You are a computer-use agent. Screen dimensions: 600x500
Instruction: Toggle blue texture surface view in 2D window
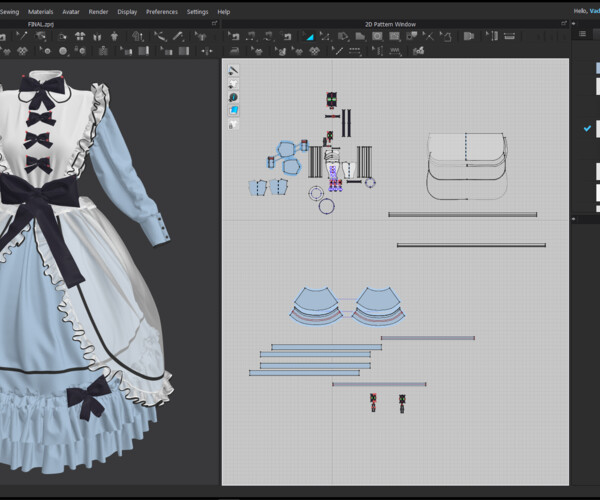233,111
